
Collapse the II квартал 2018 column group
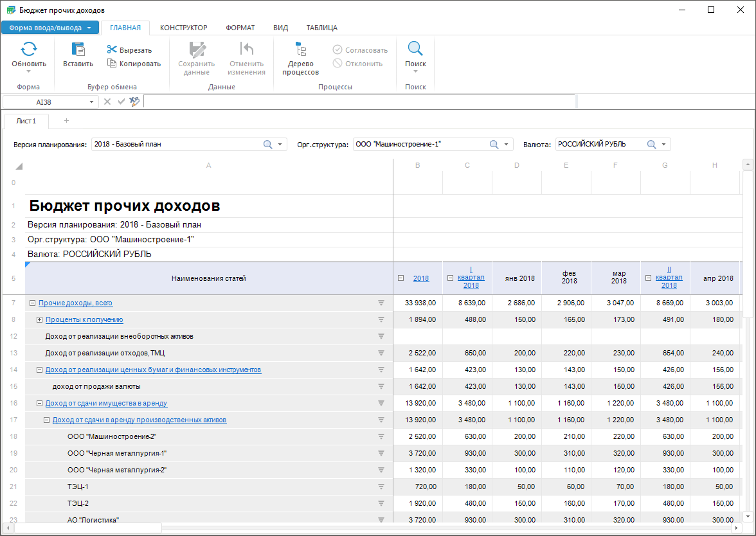coord(648,278)
